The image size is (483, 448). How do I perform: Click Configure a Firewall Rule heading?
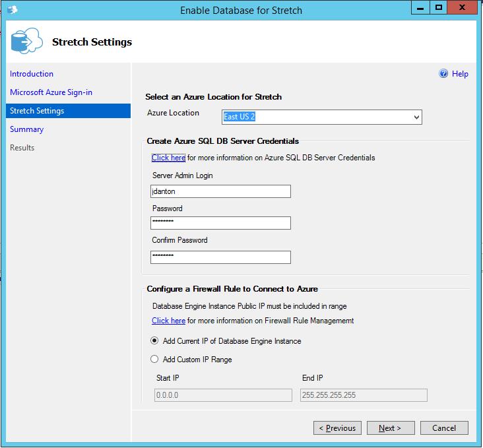232,289
